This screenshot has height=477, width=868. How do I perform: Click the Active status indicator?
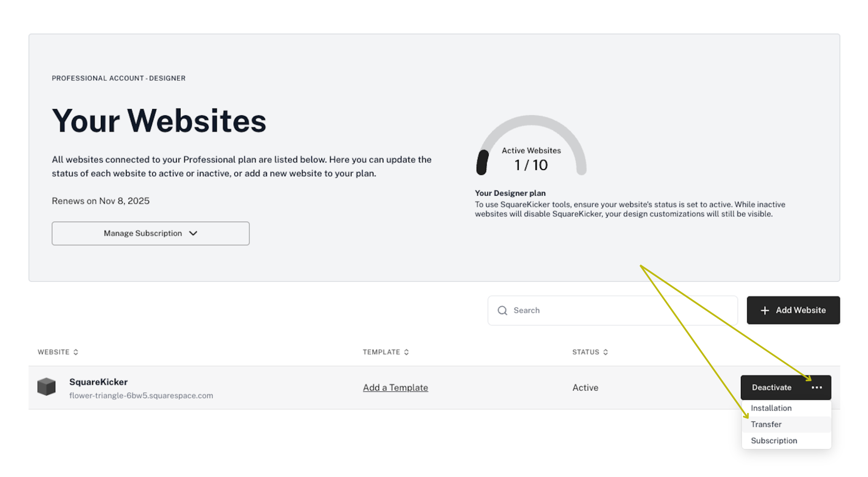coord(584,387)
